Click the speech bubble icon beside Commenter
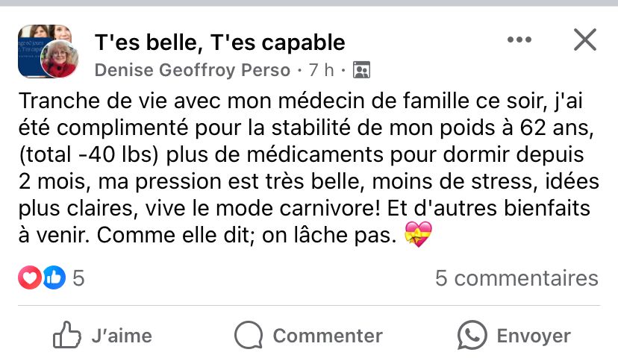Image resolution: width=618 pixels, height=364 pixels. point(249,336)
